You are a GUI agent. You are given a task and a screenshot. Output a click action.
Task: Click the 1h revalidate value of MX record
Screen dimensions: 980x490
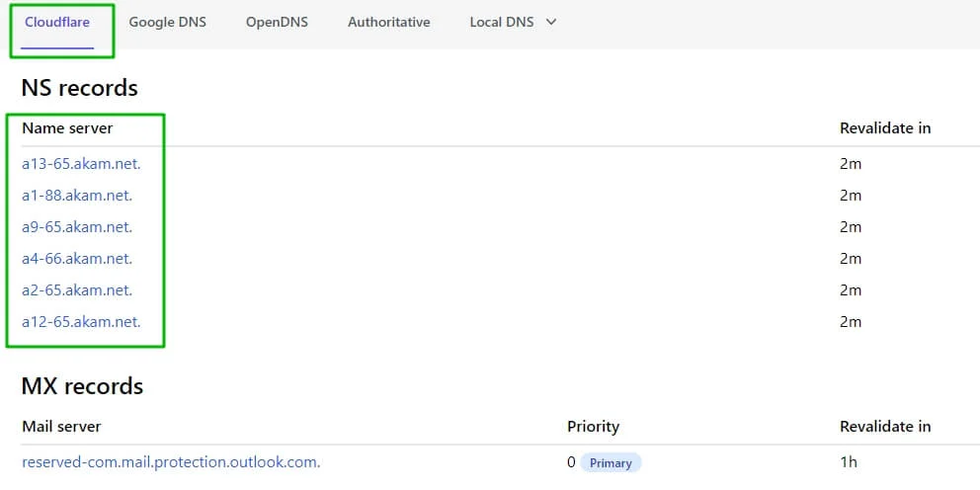pos(849,462)
